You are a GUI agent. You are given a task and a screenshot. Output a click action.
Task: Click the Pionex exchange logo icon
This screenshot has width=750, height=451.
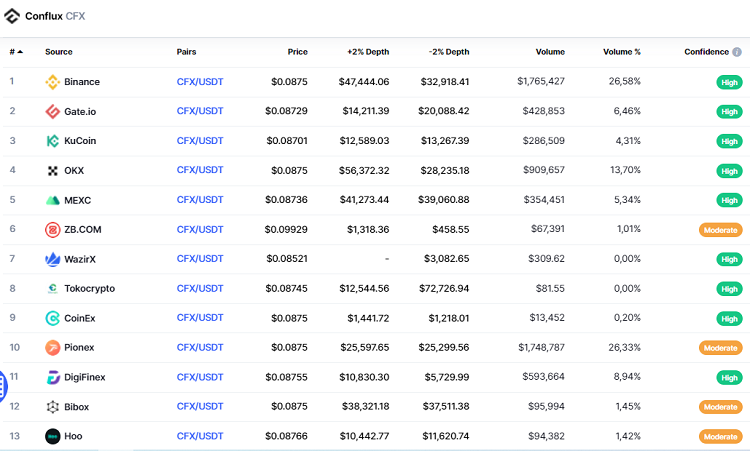[x=53, y=348]
